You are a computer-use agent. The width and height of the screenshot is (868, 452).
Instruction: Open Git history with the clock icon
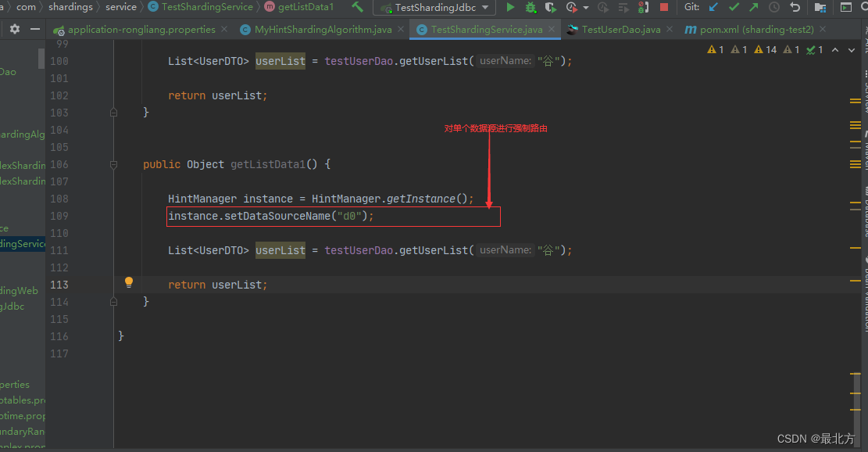coord(773,7)
